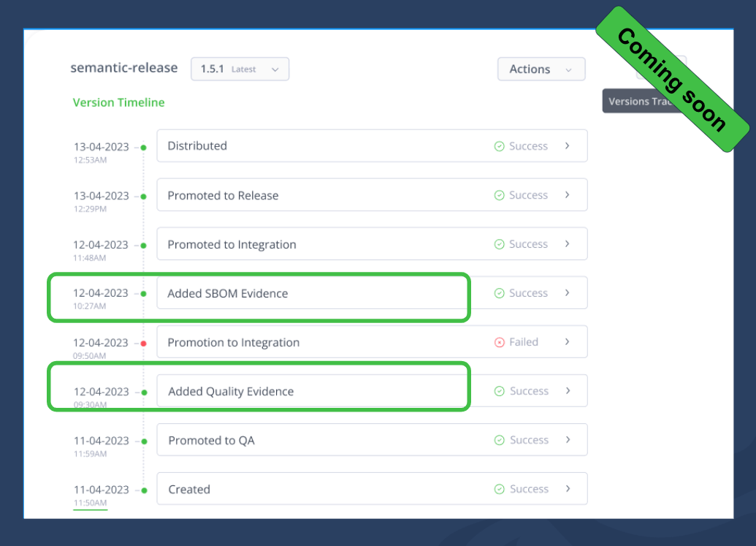The height and width of the screenshot is (546, 756).
Task: Open the Promoted to QA entry
Action: pyautogui.click(x=372, y=440)
